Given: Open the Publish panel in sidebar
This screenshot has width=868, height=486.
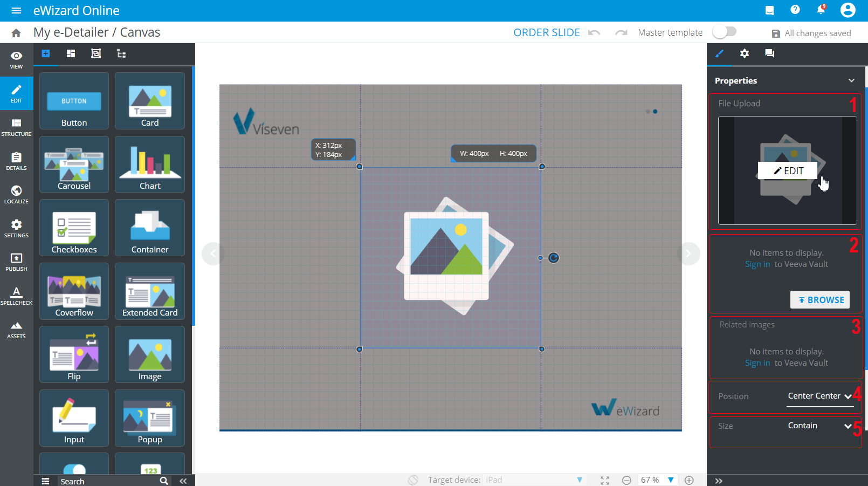Looking at the screenshot, I should [16, 262].
